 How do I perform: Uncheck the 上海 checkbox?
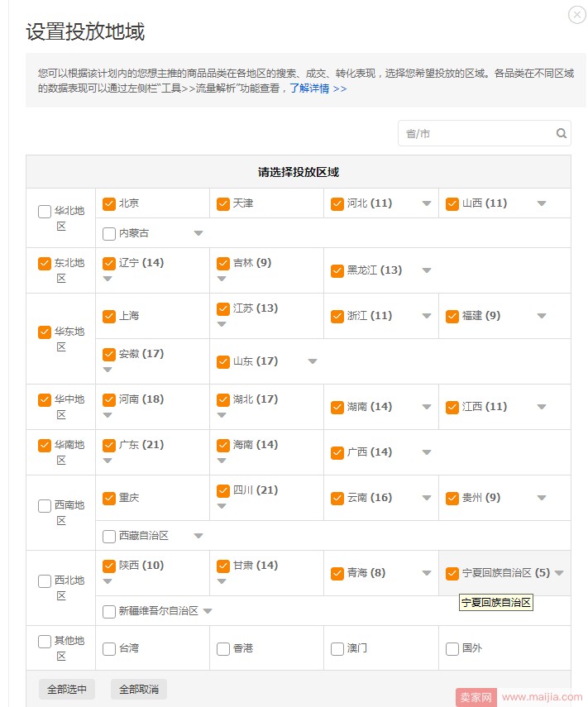[x=109, y=316]
